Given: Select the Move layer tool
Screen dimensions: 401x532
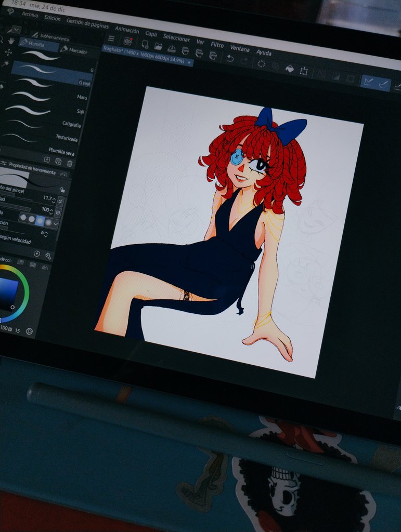Looking at the screenshot, I should click(x=8, y=52).
